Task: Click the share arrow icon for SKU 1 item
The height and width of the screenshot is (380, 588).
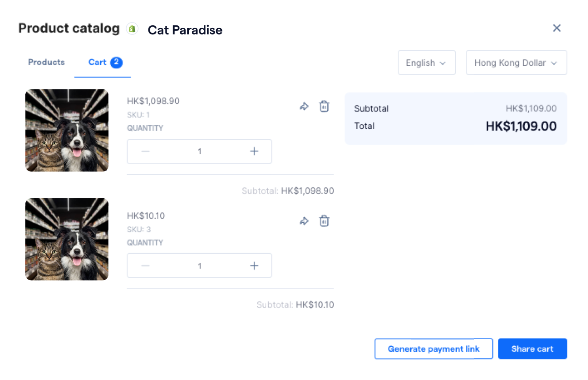Action: click(x=304, y=106)
